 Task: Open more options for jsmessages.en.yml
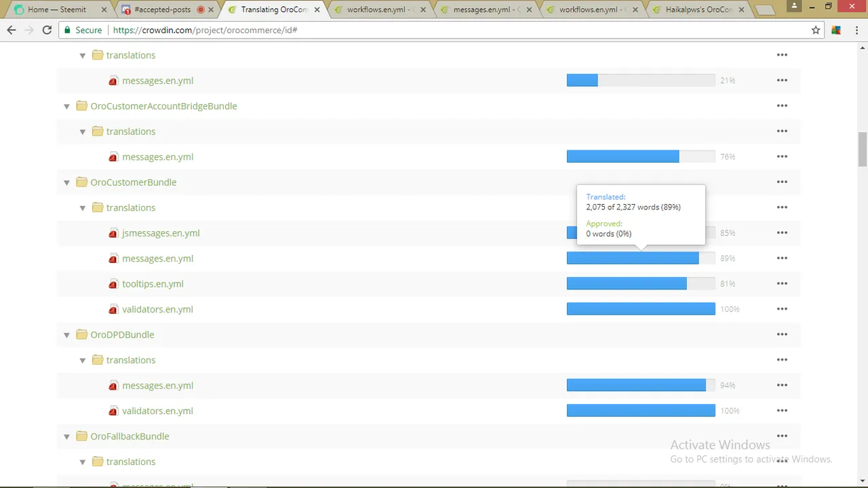[782, 232]
